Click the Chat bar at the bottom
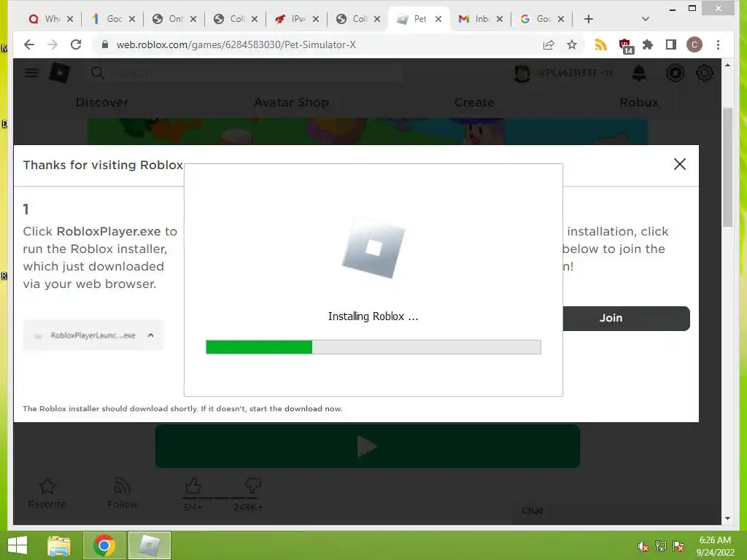This screenshot has height=560, width=747. click(x=614, y=511)
